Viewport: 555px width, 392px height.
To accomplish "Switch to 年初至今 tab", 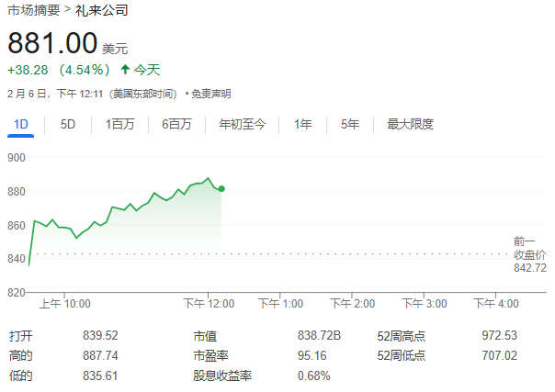I will [242, 124].
